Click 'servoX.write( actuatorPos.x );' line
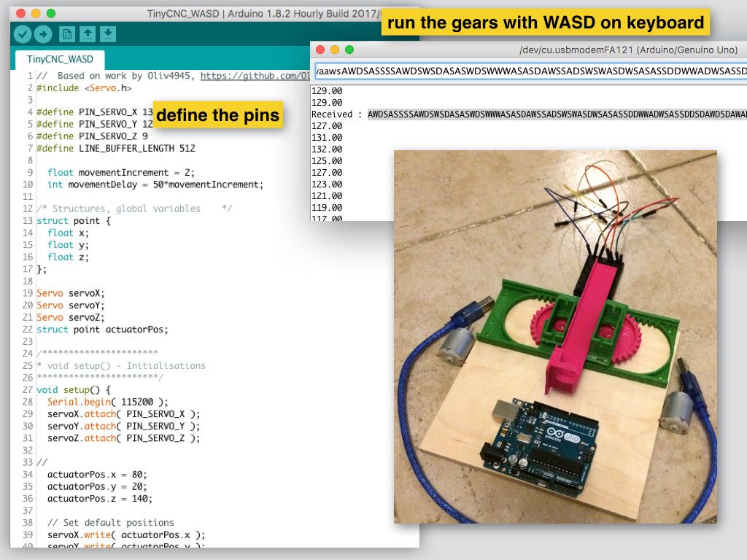This screenshot has height=560, width=747. [126, 535]
